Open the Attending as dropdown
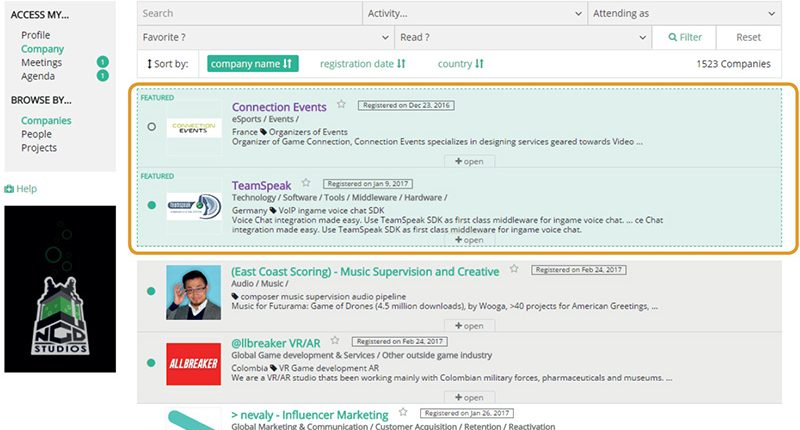The image size is (800, 430). [684, 13]
